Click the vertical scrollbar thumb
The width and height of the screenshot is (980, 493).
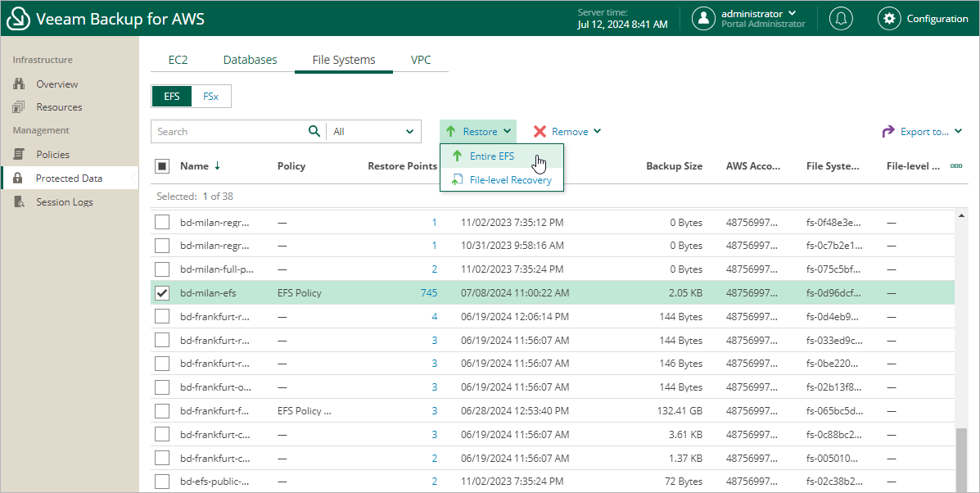[962, 459]
